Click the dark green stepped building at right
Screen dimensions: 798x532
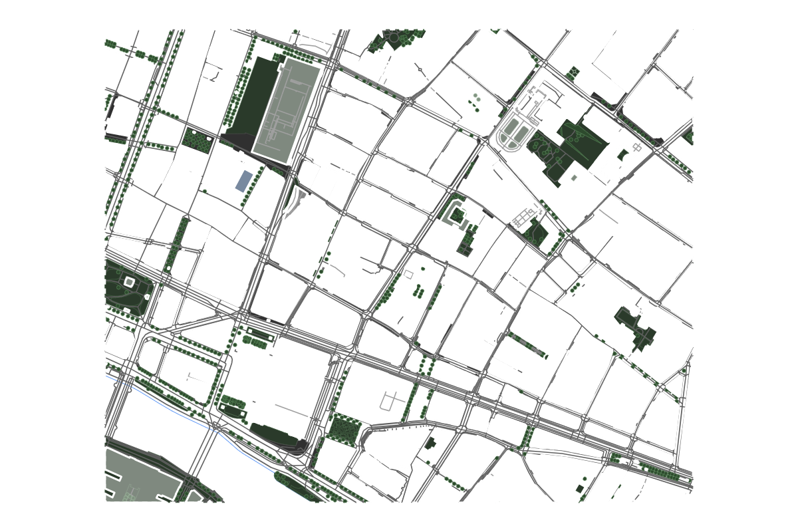coord(636,329)
